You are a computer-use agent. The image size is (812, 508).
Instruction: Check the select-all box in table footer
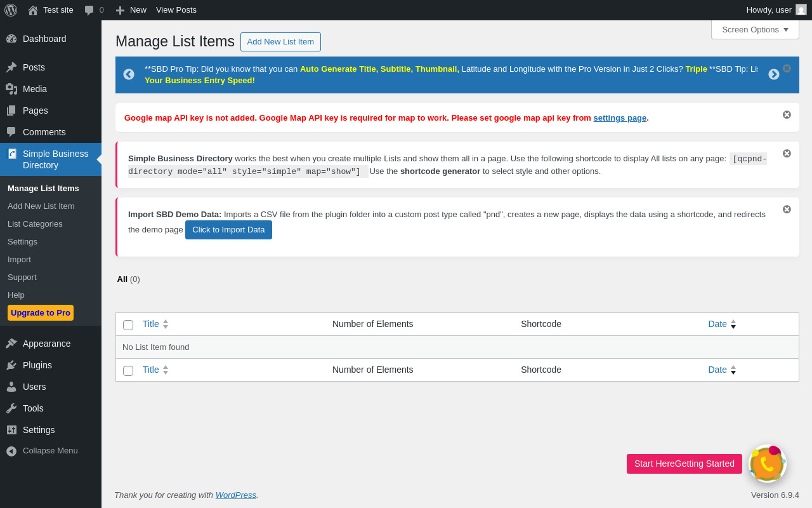(128, 371)
